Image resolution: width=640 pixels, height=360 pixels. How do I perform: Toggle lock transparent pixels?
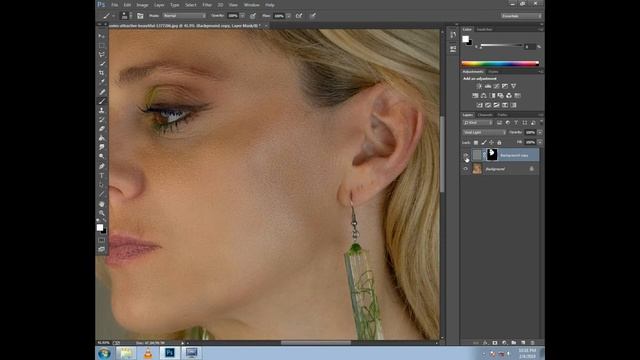click(x=476, y=142)
